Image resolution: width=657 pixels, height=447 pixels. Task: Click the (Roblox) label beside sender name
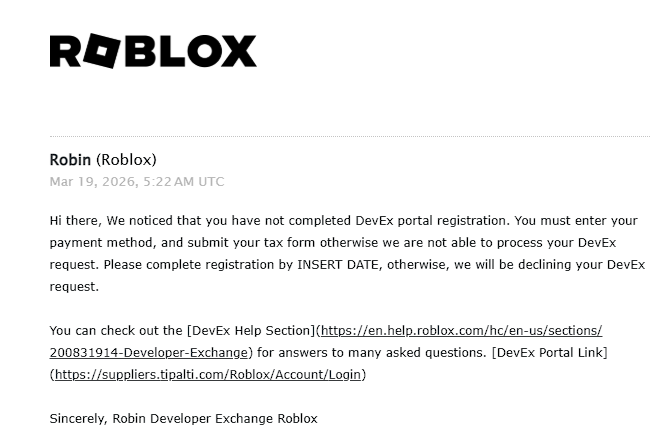[126, 160]
